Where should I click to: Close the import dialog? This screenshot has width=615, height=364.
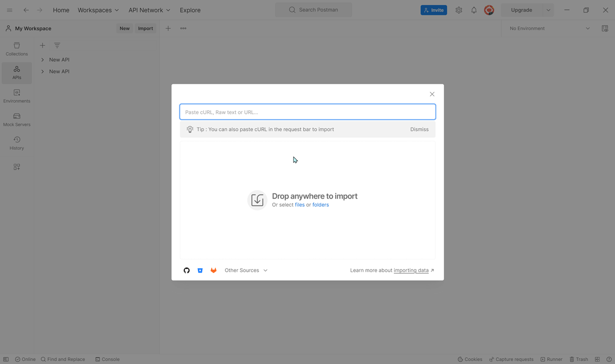coord(432,94)
